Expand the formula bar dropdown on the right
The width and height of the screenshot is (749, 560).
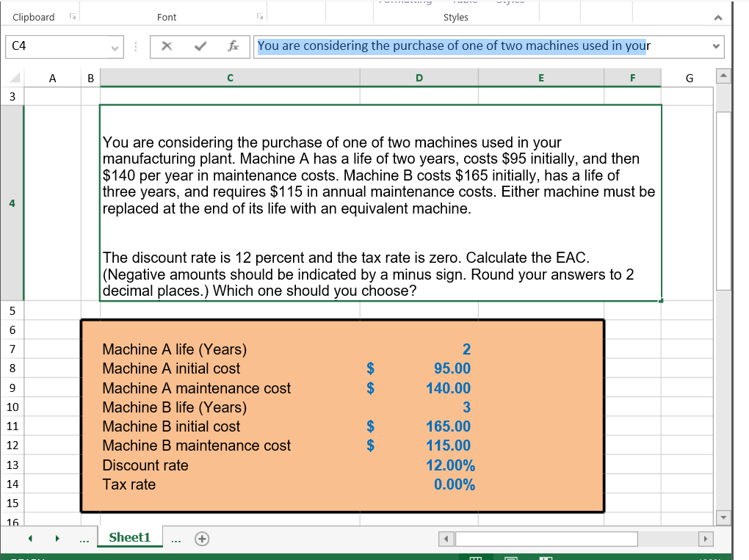(715, 46)
